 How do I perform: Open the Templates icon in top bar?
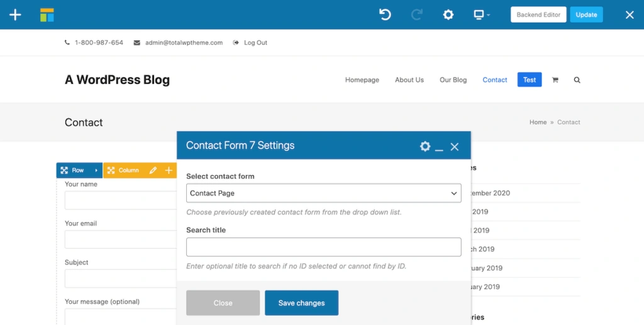(47, 14)
